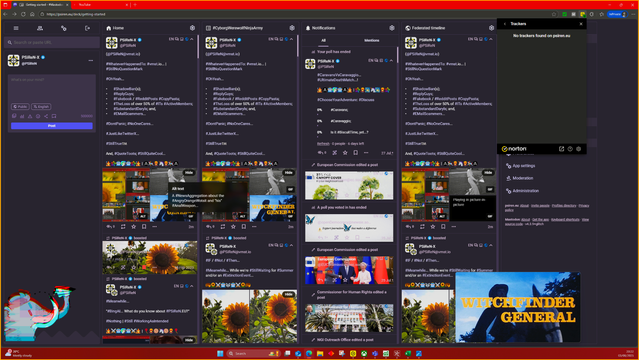Open the Profiles directory footer link
Viewport: 639px width, 360px height.
[x=564, y=205]
